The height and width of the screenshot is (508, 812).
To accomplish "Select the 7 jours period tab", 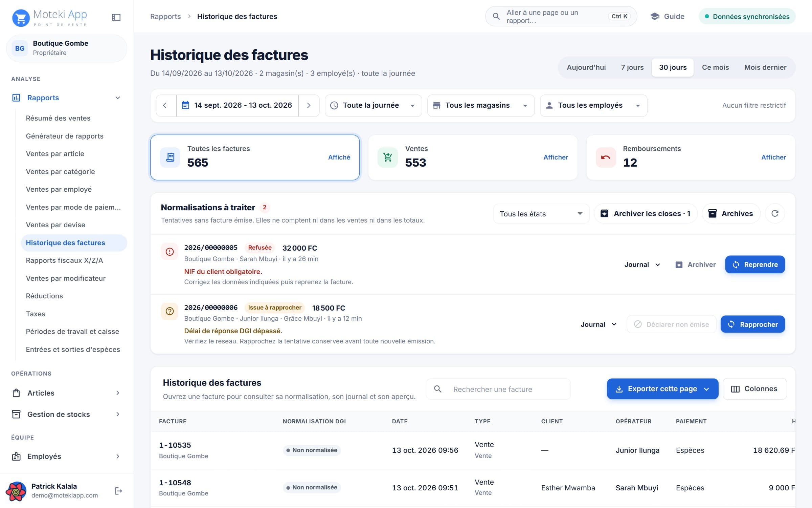I will (x=632, y=67).
